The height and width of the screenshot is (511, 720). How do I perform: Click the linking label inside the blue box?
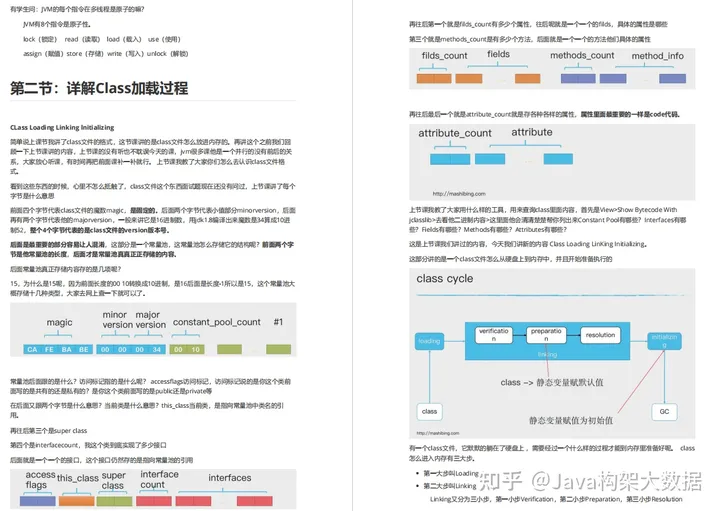click(x=547, y=354)
